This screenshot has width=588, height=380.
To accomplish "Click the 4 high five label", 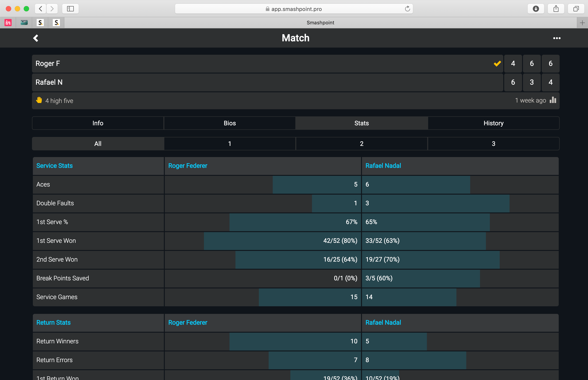I will [59, 101].
